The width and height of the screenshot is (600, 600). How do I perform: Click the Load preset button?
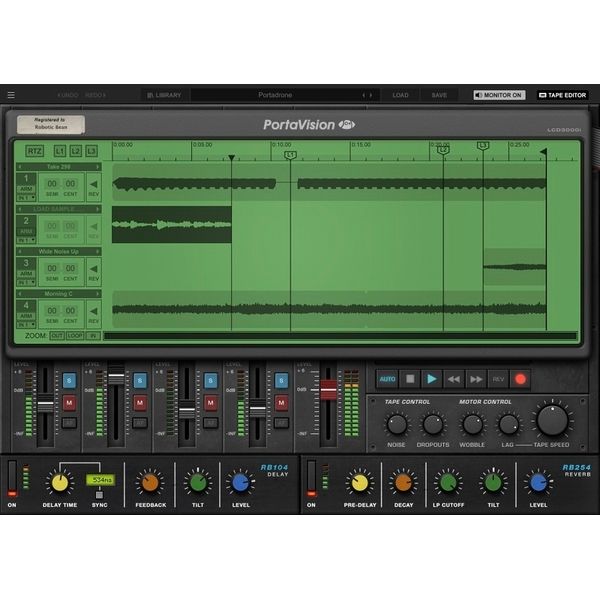pos(400,95)
